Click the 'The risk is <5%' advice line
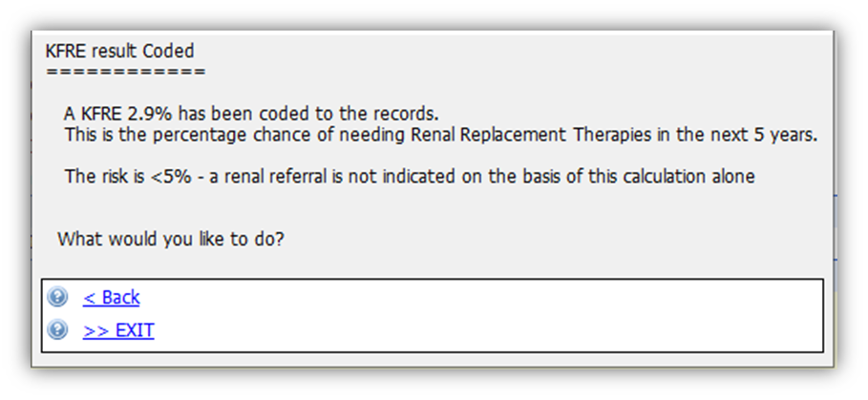 [410, 177]
